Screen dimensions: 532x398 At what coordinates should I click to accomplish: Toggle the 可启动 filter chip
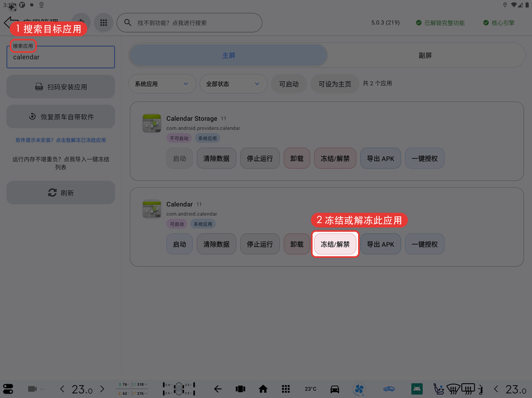pyautogui.click(x=289, y=84)
